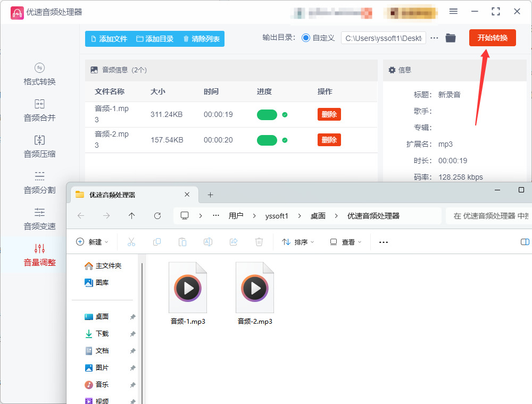Expand the 新建 dropdown in Explorer
The image size is (532, 404).
point(92,242)
